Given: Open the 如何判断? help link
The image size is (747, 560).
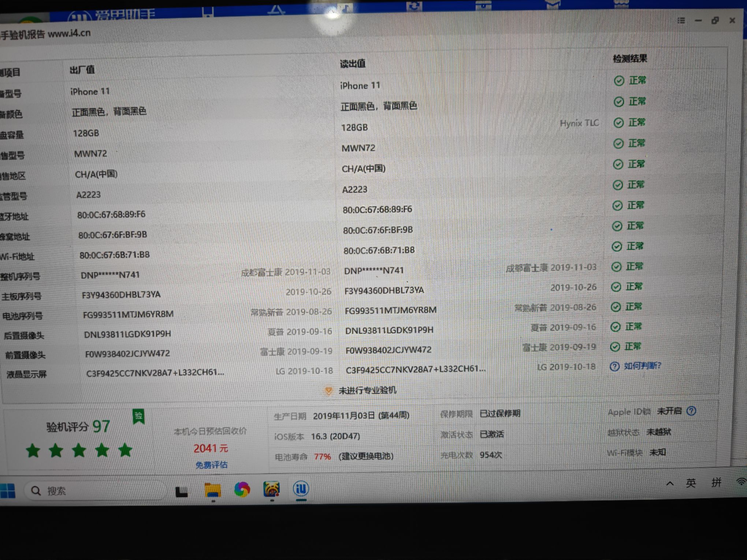Looking at the screenshot, I should coord(642,366).
